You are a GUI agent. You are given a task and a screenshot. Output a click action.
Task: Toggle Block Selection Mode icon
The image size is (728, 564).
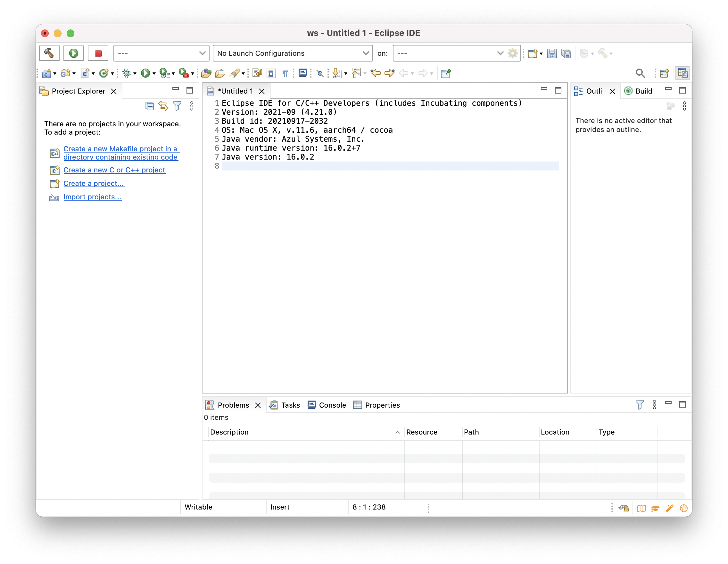click(x=271, y=73)
